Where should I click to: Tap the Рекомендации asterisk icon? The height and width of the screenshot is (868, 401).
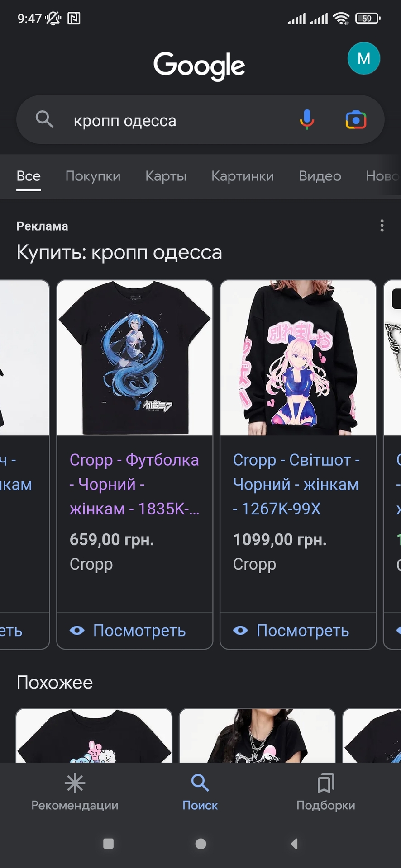coord(75,783)
